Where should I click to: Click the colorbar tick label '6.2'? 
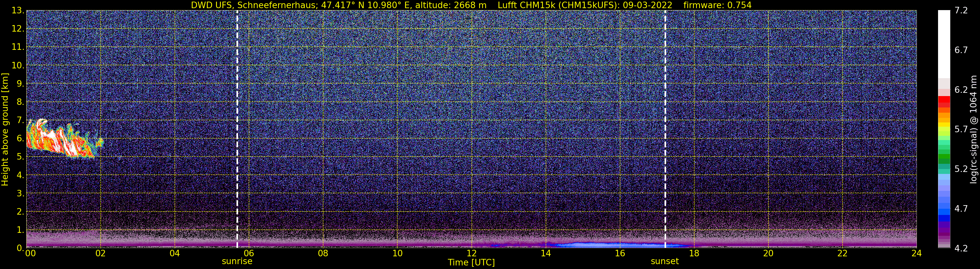(961, 90)
